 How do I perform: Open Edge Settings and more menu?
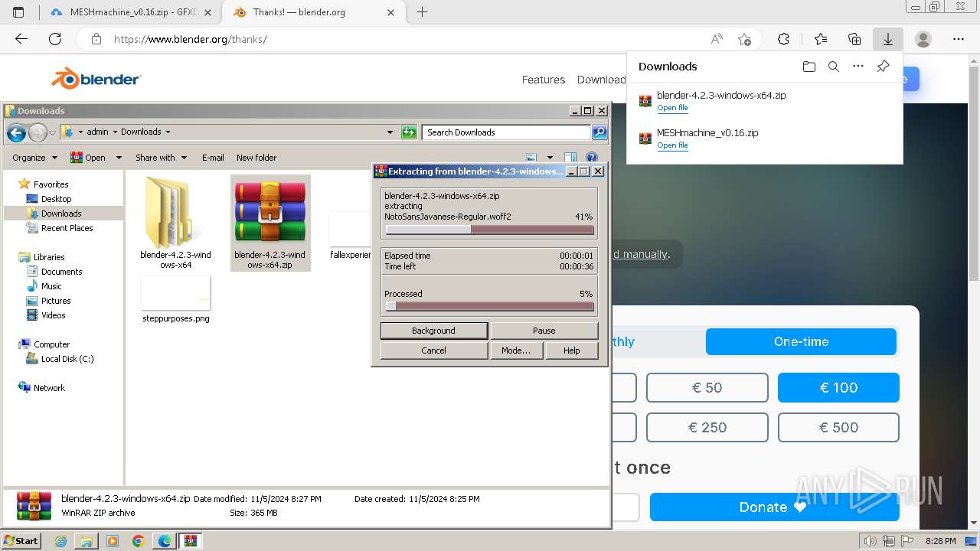959,39
